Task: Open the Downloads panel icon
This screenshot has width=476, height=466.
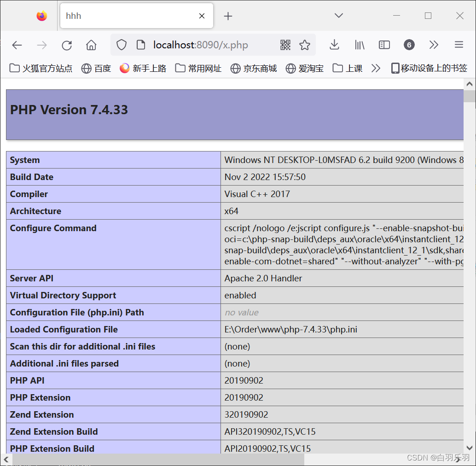Action: point(334,45)
